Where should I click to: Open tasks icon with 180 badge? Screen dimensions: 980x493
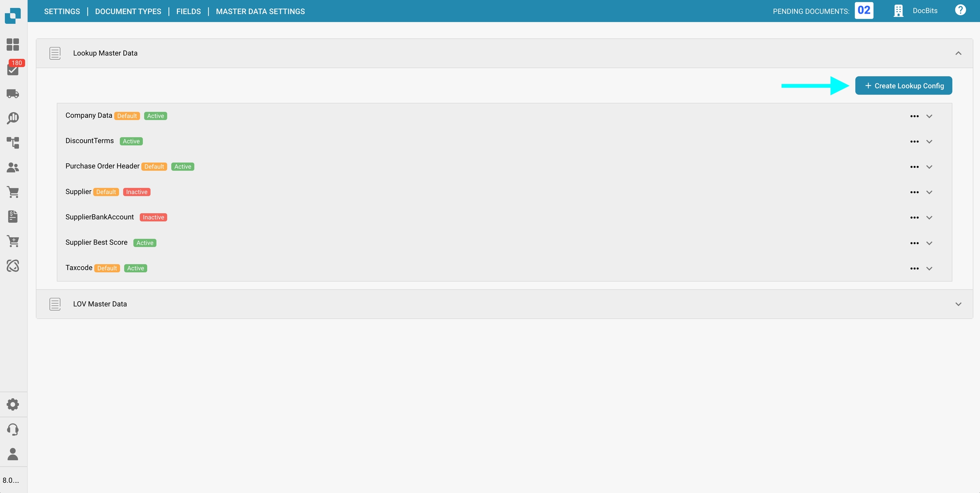(13, 69)
